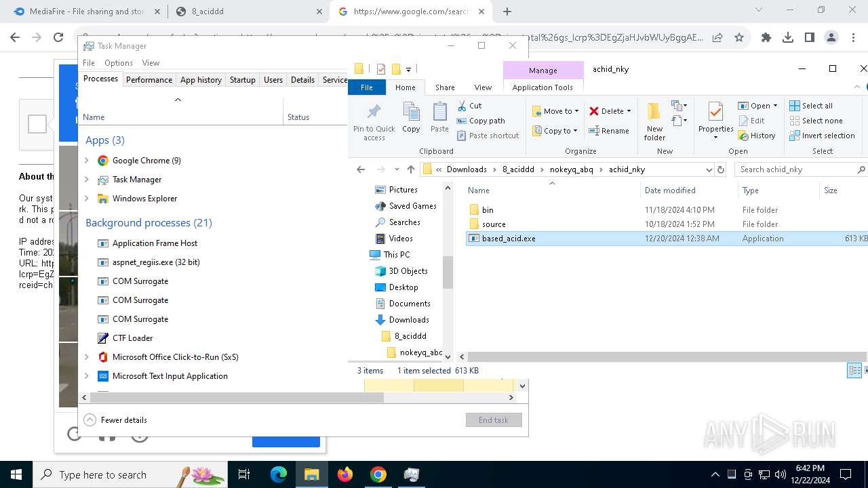
Task: Click Search achid_nky field
Action: coord(801,169)
